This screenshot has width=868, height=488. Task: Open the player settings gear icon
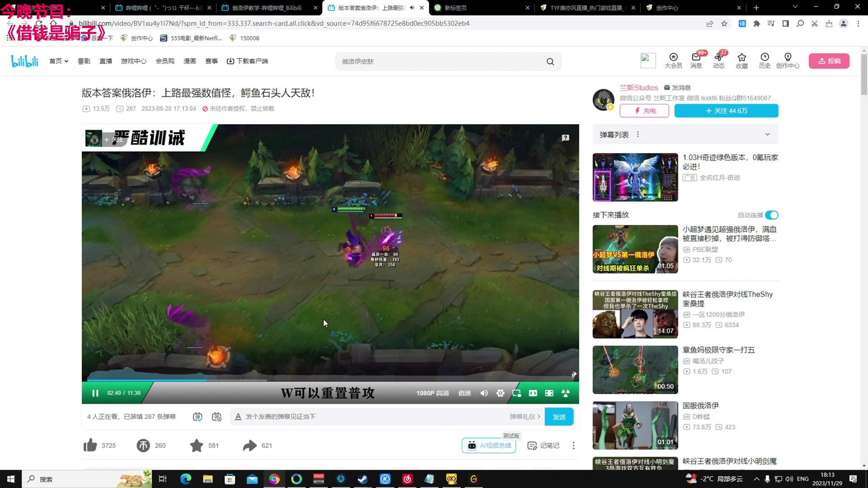pos(500,393)
